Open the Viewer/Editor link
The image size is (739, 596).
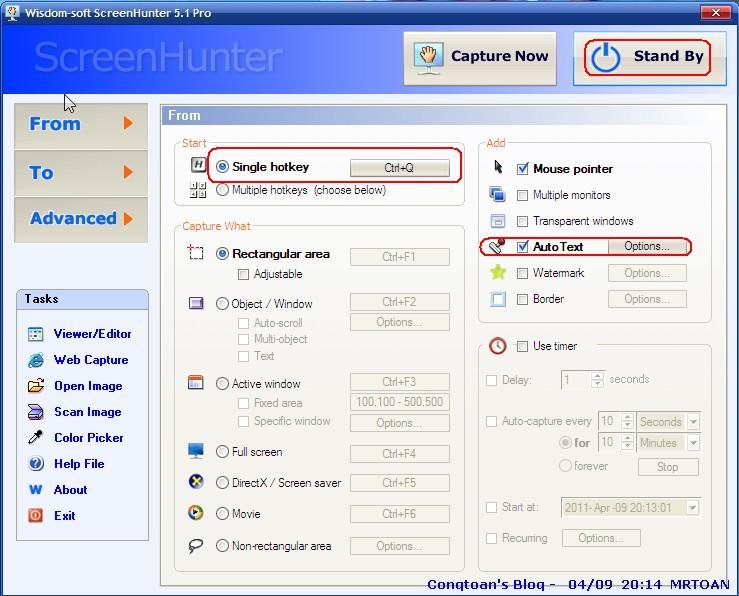click(92, 334)
